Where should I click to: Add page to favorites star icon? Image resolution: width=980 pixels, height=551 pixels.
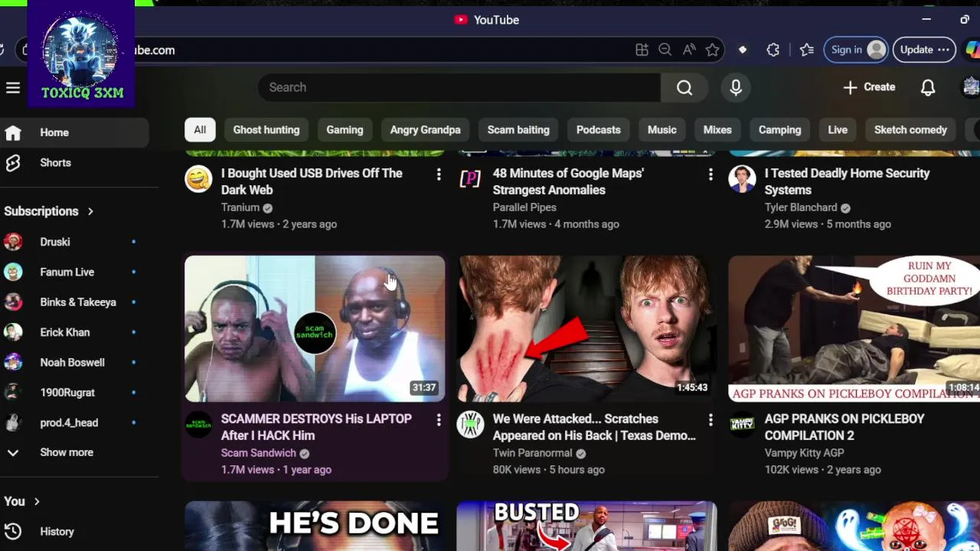click(x=713, y=50)
